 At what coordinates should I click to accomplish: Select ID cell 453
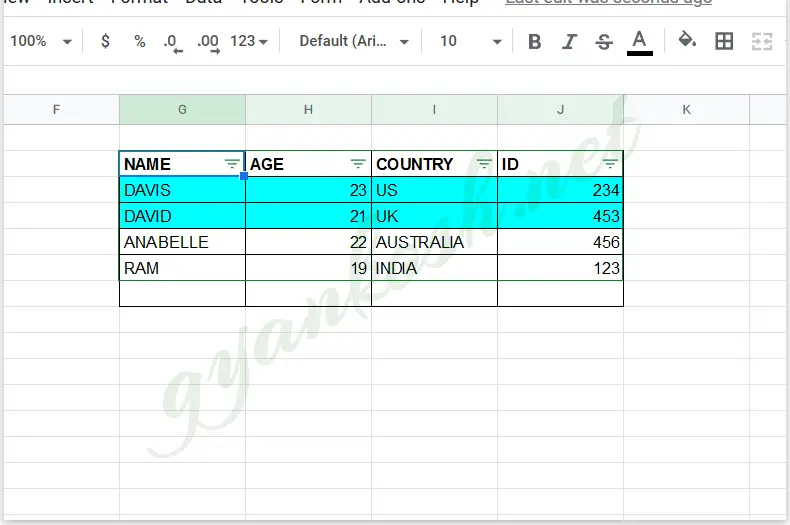[x=560, y=216]
